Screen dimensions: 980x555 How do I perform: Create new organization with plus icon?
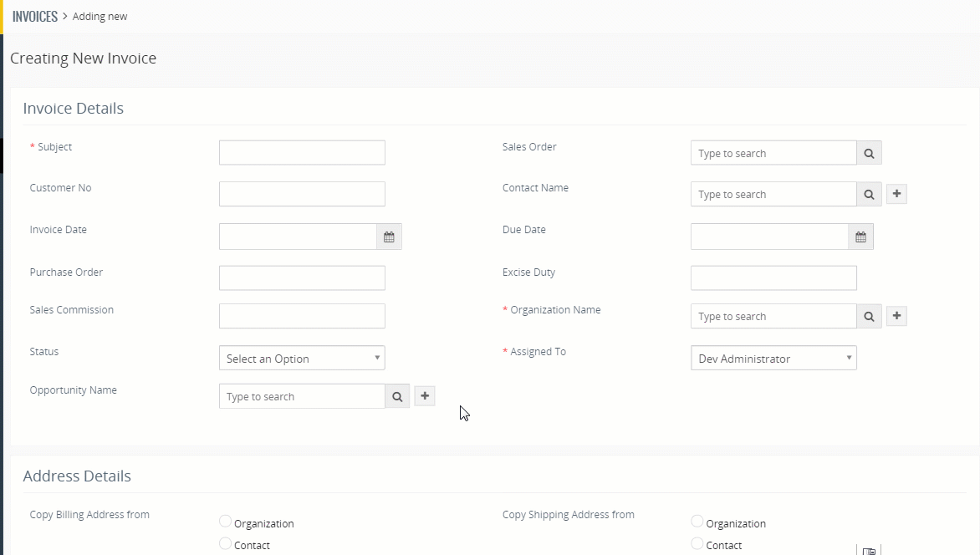click(896, 316)
